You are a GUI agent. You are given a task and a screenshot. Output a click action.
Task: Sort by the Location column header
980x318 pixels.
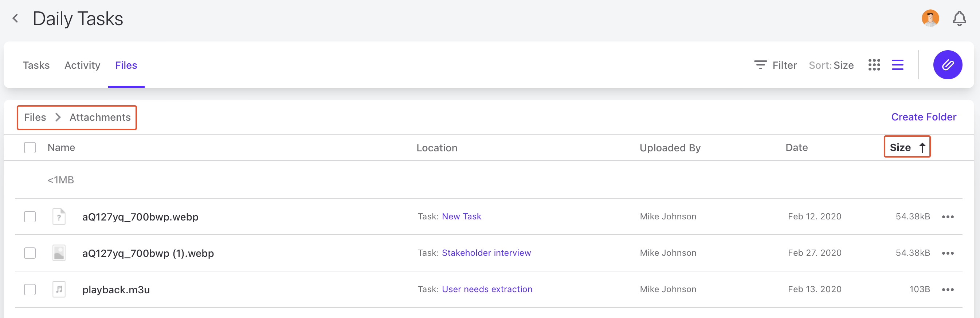(x=437, y=148)
